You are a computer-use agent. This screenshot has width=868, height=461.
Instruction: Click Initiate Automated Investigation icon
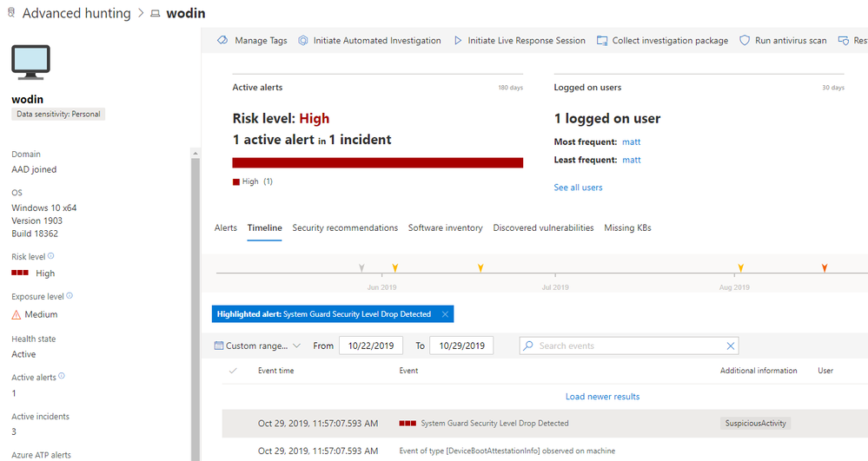pyautogui.click(x=303, y=41)
